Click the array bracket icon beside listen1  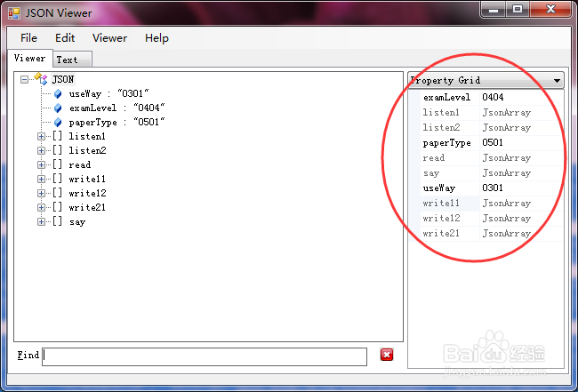tap(57, 136)
